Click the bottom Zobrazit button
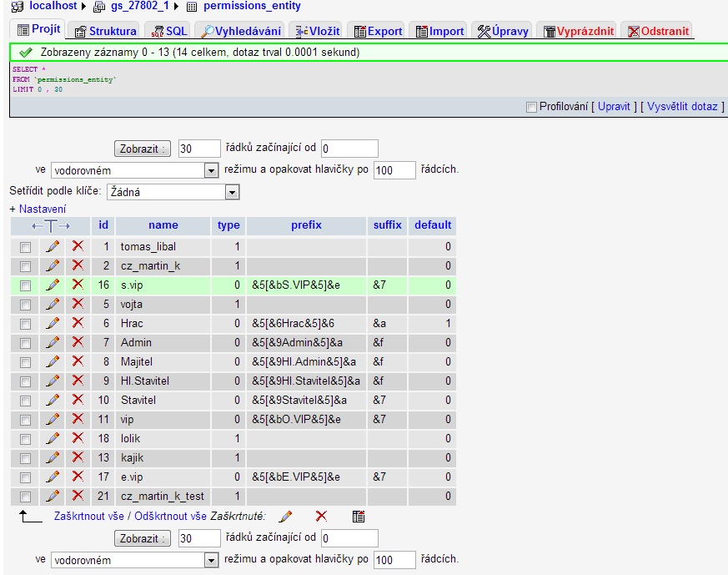 [x=142, y=538]
